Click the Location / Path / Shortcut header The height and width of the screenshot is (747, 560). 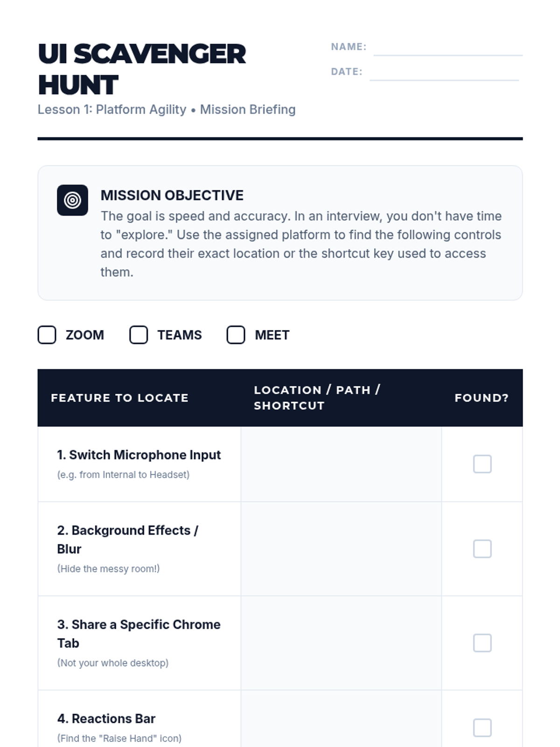pyautogui.click(x=317, y=398)
